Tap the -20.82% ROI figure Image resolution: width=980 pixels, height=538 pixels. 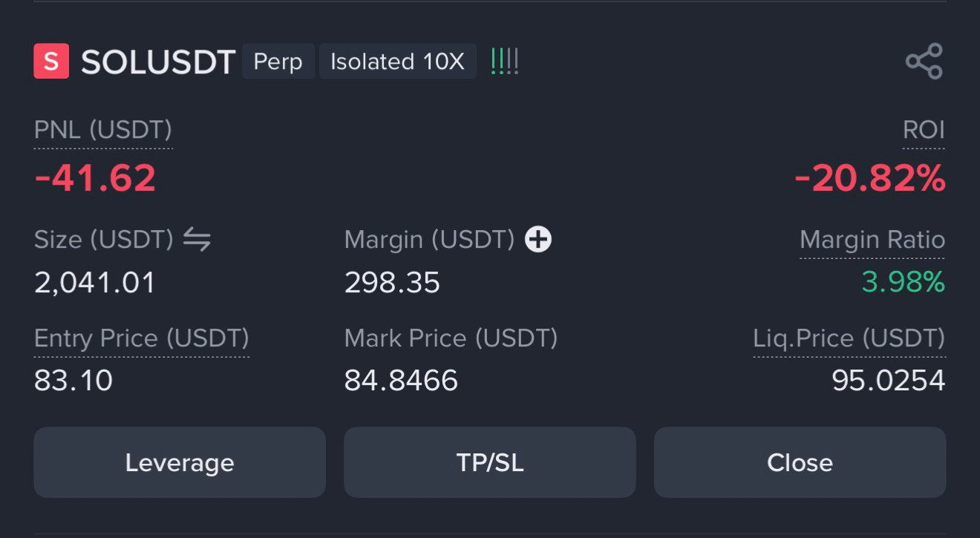pyautogui.click(x=870, y=178)
